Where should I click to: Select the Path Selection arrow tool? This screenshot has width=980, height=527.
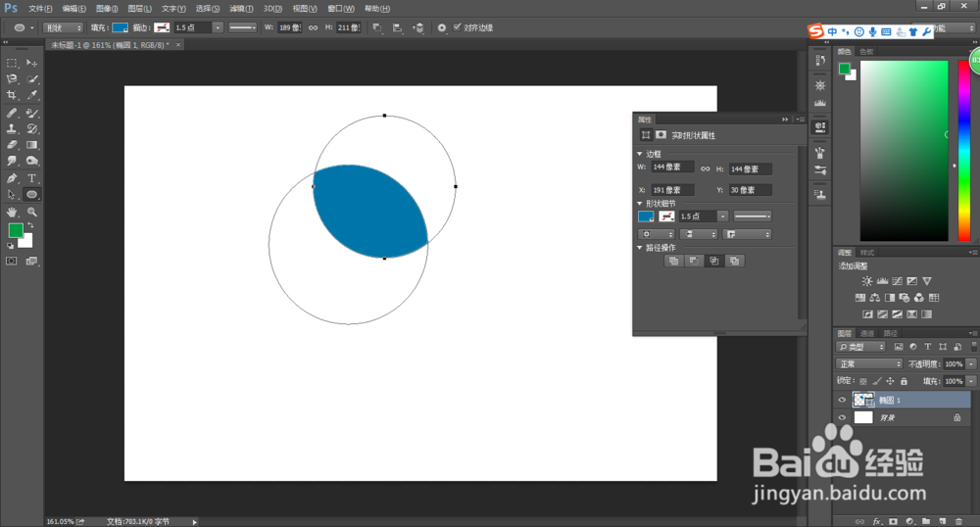coord(12,194)
